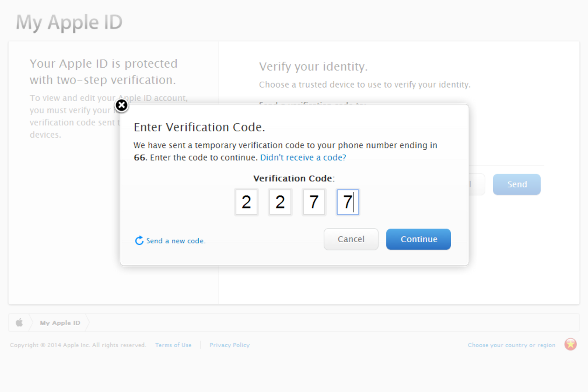Cancel the verification code entry
The image size is (588, 392).
[351, 239]
